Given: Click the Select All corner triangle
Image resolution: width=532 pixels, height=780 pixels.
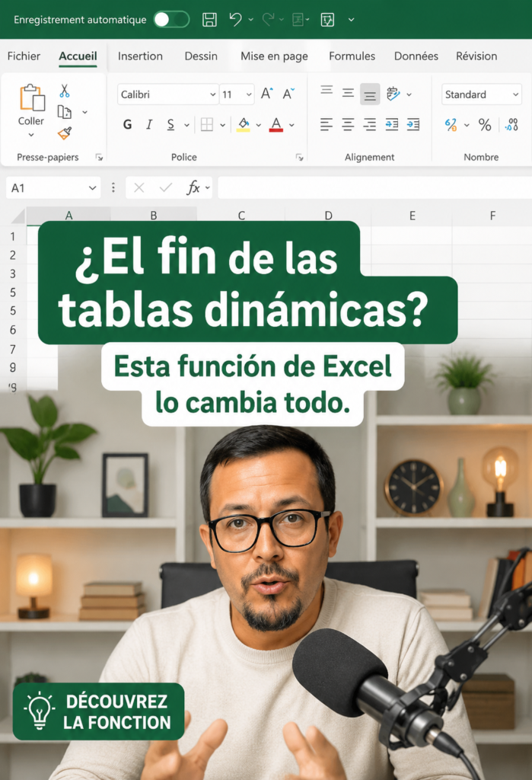Looking at the screenshot, I should 18,216.
